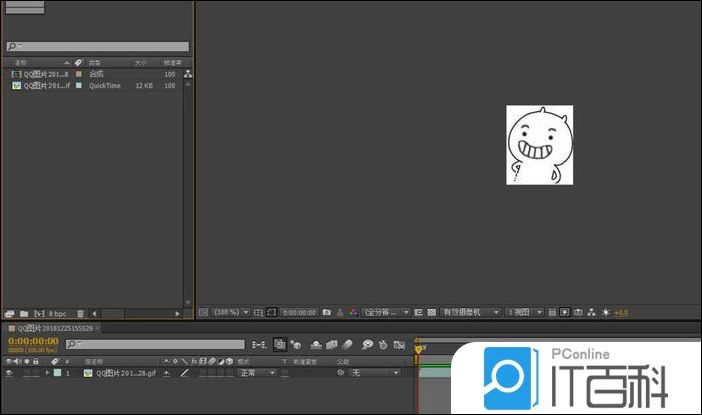
Task: Open the 1 视图 view layout dropdown
Action: point(525,313)
